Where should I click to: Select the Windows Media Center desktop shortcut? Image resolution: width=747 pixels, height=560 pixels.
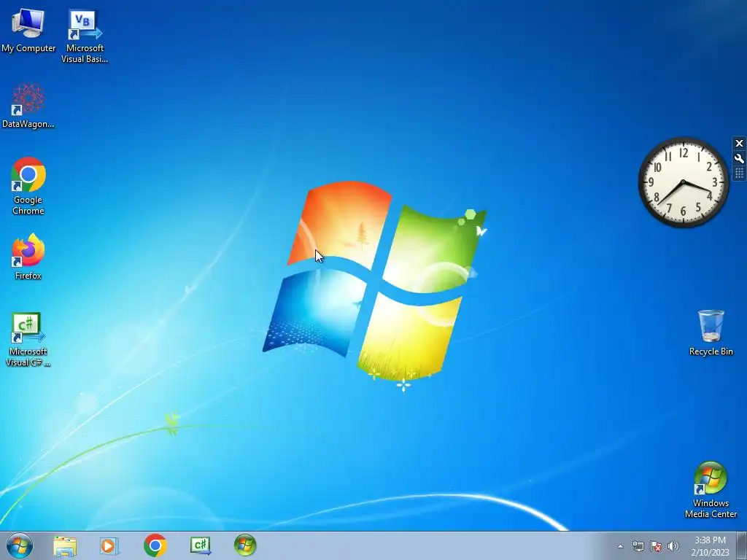pos(711,490)
